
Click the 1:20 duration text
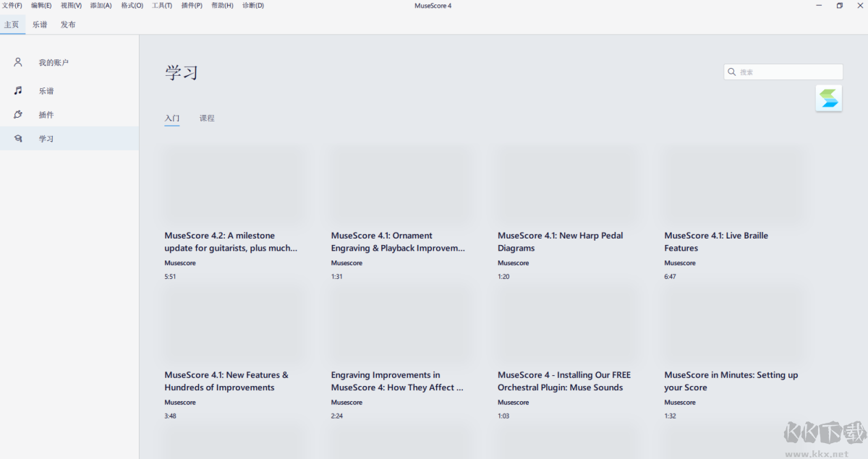pyautogui.click(x=503, y=277)
